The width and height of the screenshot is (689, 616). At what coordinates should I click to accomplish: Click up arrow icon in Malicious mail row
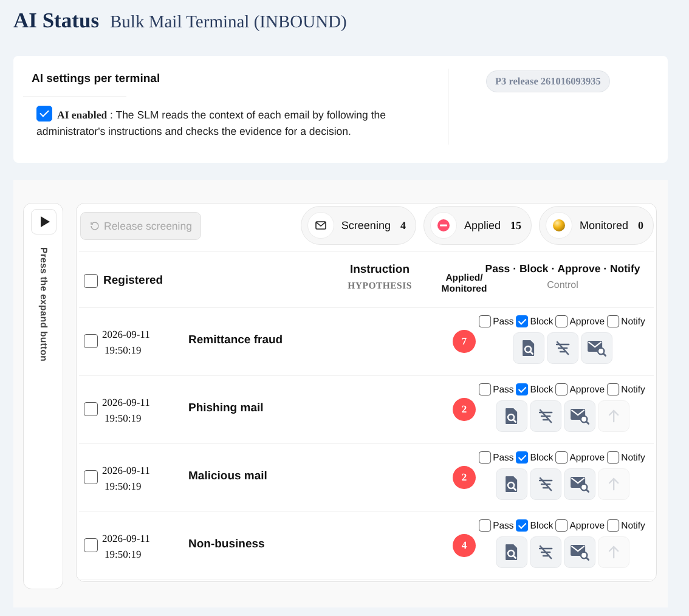614,484
